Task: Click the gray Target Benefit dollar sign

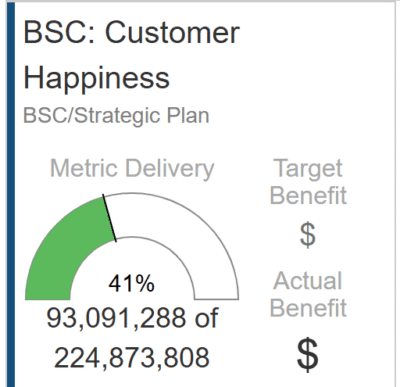Action: point(307,235)
